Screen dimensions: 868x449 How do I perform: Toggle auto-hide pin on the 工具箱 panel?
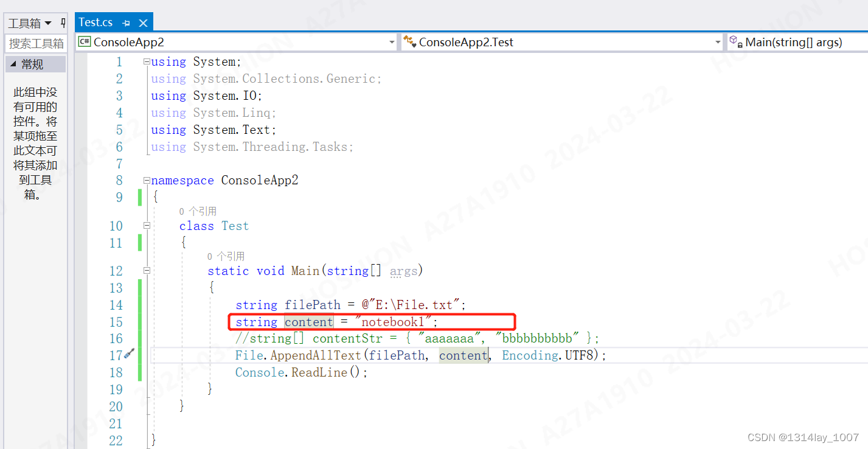point(64,23)
